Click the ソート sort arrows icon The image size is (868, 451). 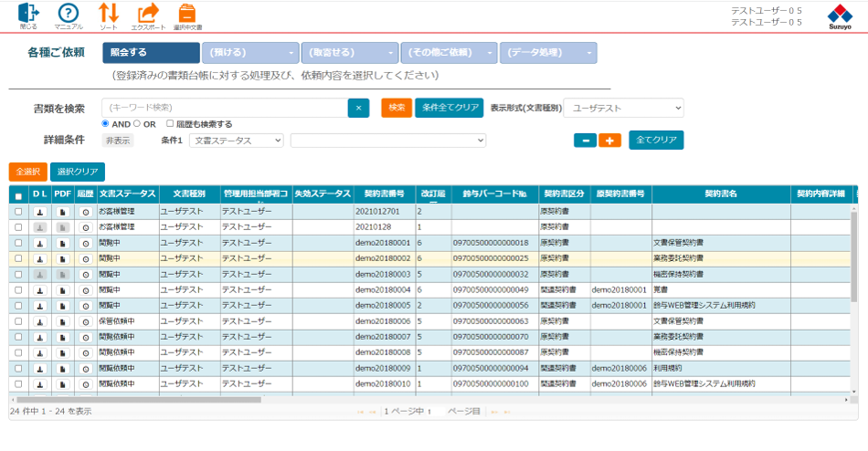[x=109, y=13]
